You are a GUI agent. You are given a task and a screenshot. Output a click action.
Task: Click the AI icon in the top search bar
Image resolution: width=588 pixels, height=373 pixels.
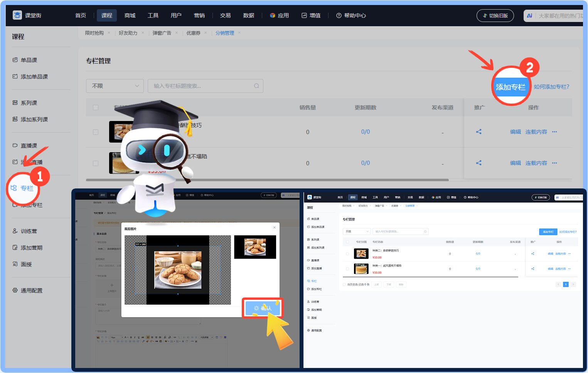pos(529,16)
